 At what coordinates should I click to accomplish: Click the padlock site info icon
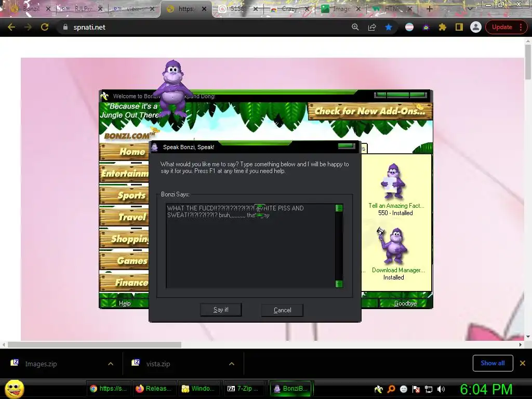pos(65,27)
